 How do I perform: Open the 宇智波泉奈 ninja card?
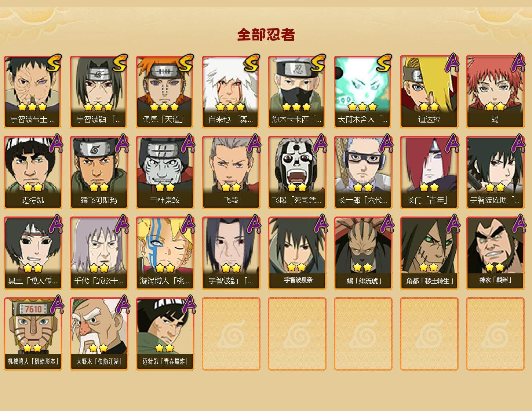(x=297, y=253)
